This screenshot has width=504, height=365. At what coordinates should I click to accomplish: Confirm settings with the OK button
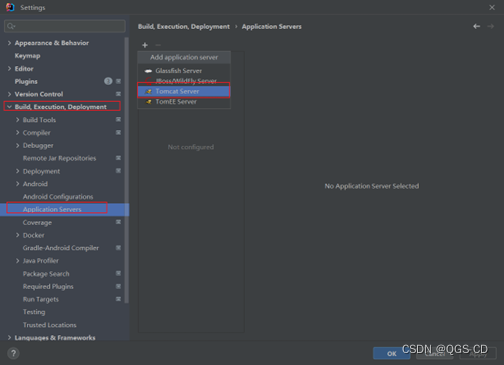[x=391, y=353]
